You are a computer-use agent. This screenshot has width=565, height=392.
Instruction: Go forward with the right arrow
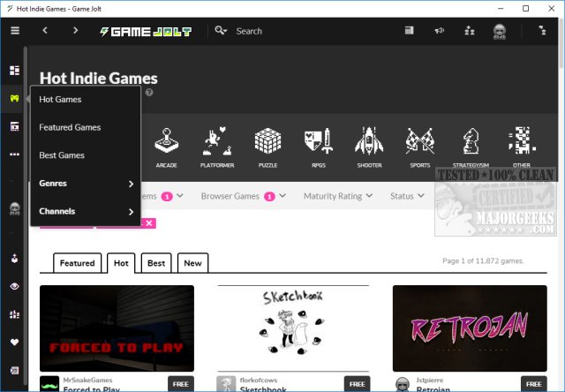75,31
